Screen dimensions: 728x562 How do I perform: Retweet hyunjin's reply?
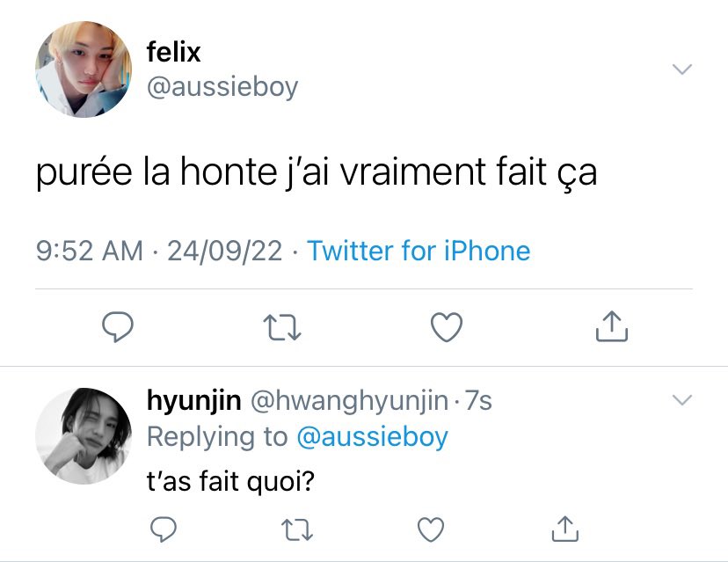297,530
